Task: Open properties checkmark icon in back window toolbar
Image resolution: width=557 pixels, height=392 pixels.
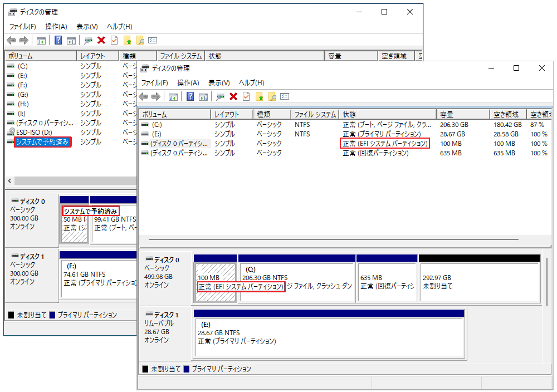Action: pos(114,41)
